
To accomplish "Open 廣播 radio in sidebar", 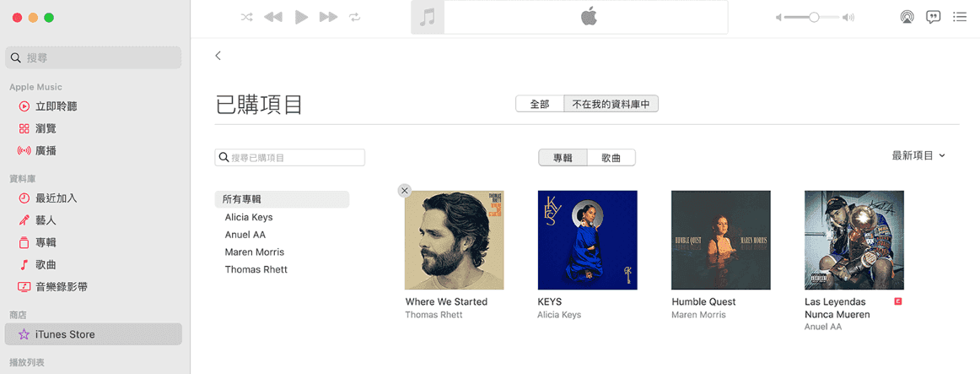I will click(x=47, y=151).
